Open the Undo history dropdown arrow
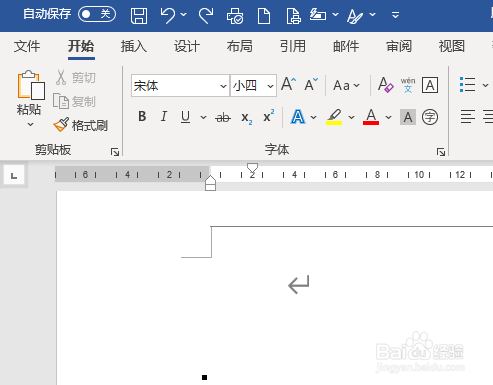The height and width of the screenshot is (385, 493). click(x=184, y=15)
